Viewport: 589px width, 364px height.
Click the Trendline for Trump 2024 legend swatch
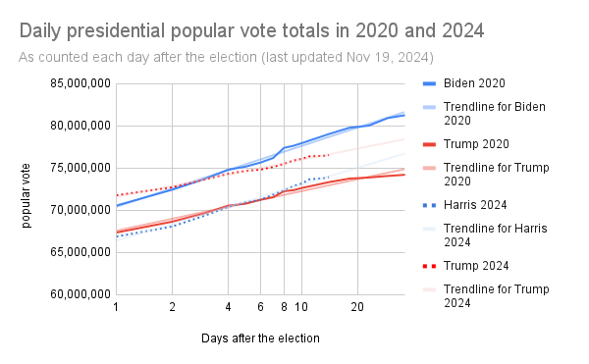429,289
